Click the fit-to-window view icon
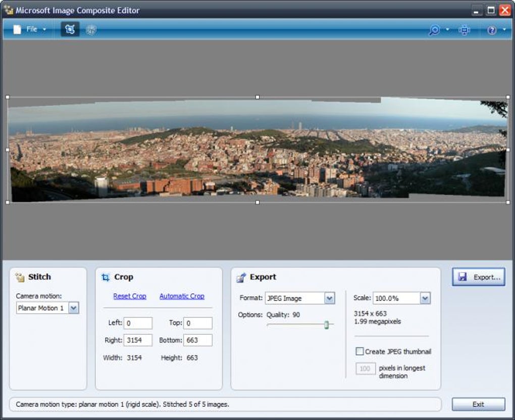515x420 pixels. [x=464, y=30]
